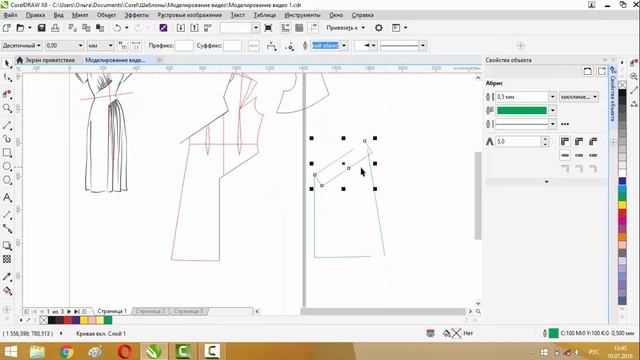Toggle Show guidelines button
The height and width of the screenshot is (360, 640).
[313, 28]
